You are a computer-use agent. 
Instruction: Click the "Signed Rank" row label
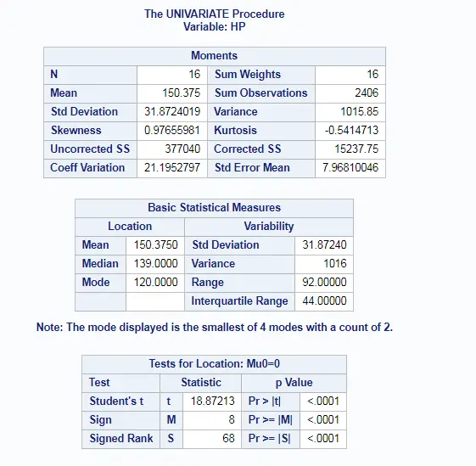tap(121, 438)
